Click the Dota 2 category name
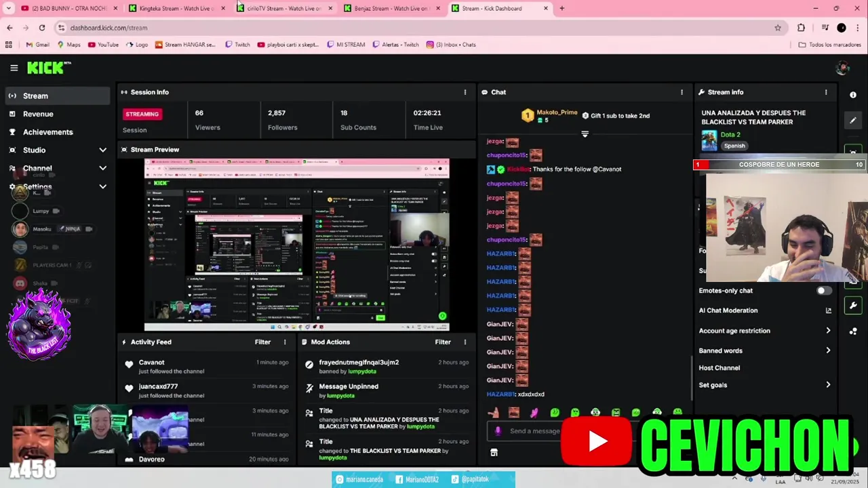Screen dimensions: 868x488 [x=730, y=135]
